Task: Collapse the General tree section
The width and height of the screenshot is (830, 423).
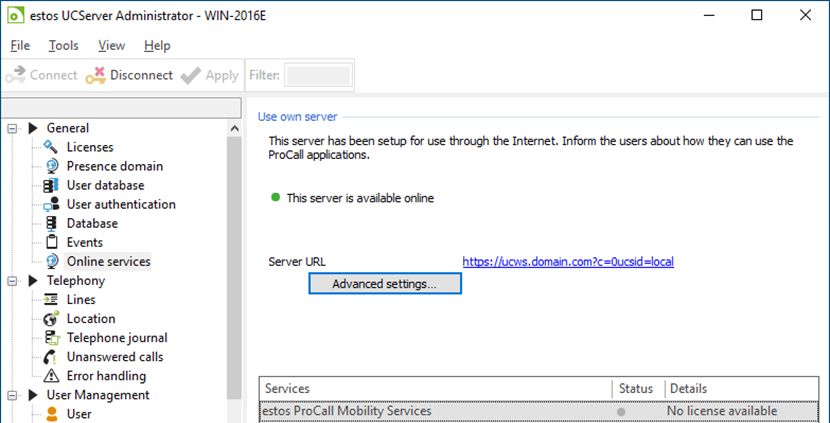Action: [x=13, y=128]
